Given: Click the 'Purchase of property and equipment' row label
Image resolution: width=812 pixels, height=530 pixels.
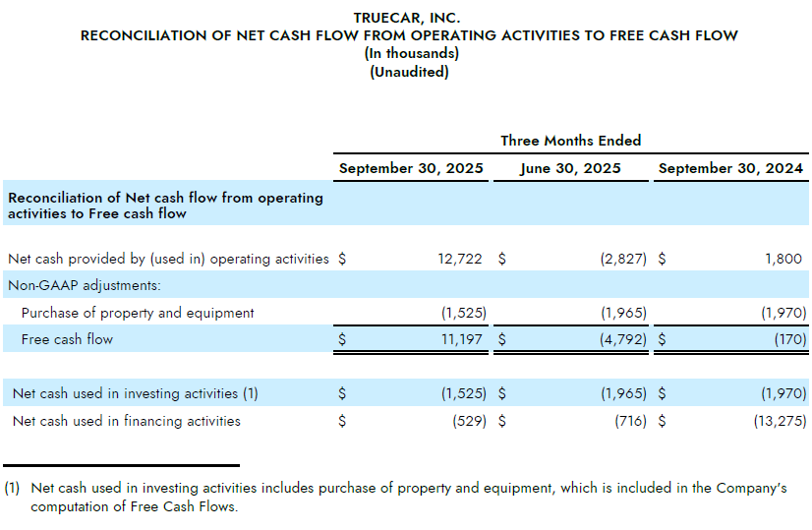Looking at the screenshot, I should click(x=138, y=313).
